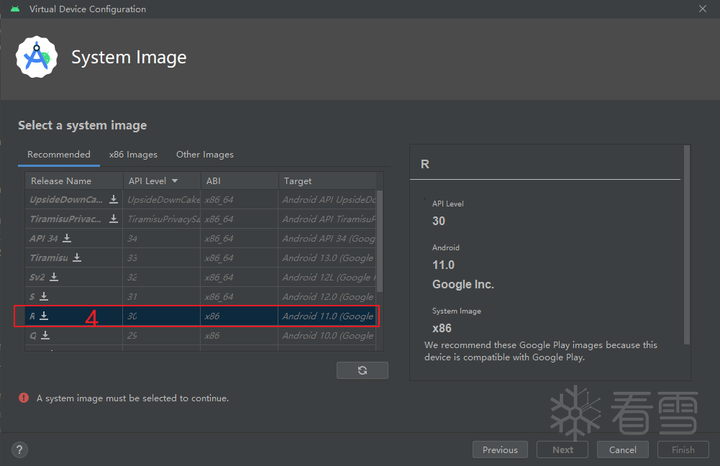
Task: Click the API level 29 cell
Action: pyautogui.click(x=162, y=336)
